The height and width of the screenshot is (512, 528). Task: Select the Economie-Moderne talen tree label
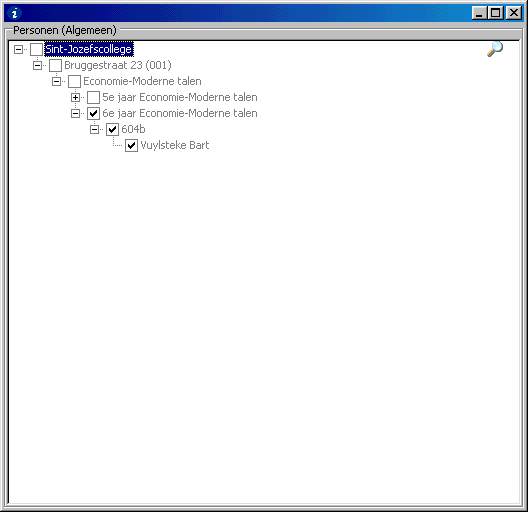142,81
